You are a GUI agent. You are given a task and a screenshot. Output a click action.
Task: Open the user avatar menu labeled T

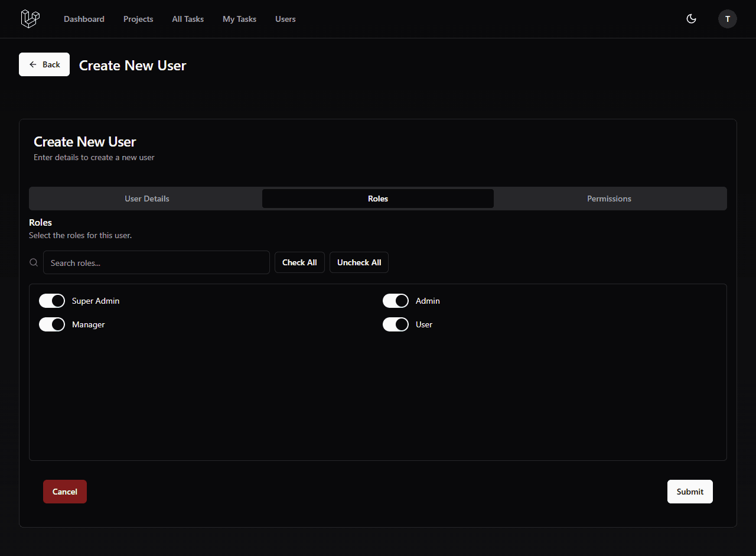point(727,18)
